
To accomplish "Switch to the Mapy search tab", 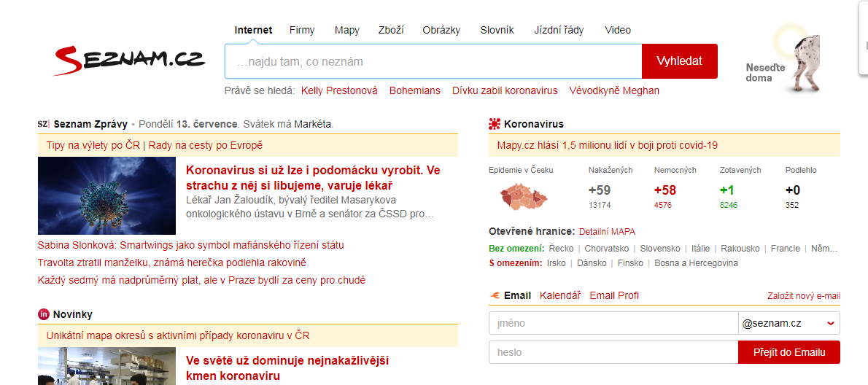I will (347, 30).
